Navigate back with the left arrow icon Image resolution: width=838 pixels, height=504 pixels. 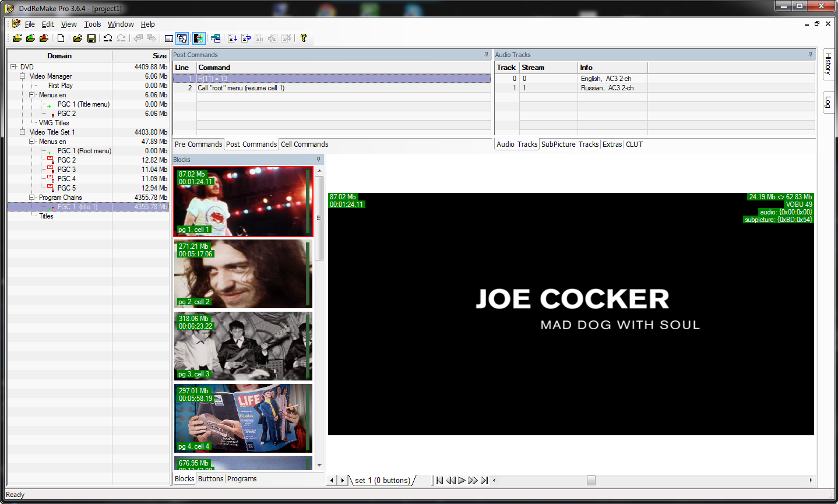tap(138, 38)
